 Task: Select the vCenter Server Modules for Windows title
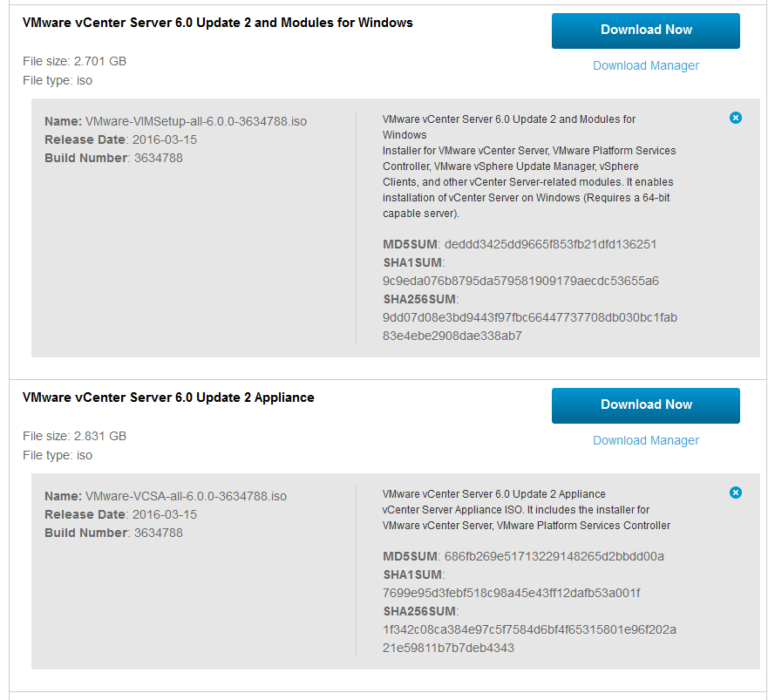click(217, 23)
